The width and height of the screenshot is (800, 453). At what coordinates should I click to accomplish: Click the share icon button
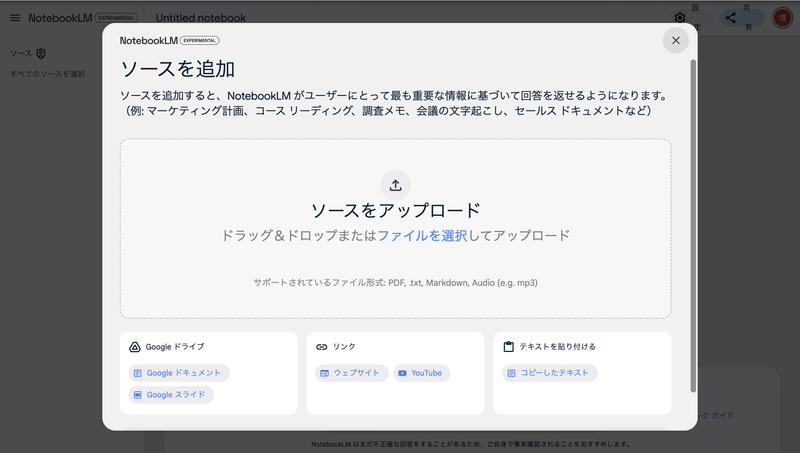tap(730, 17)
